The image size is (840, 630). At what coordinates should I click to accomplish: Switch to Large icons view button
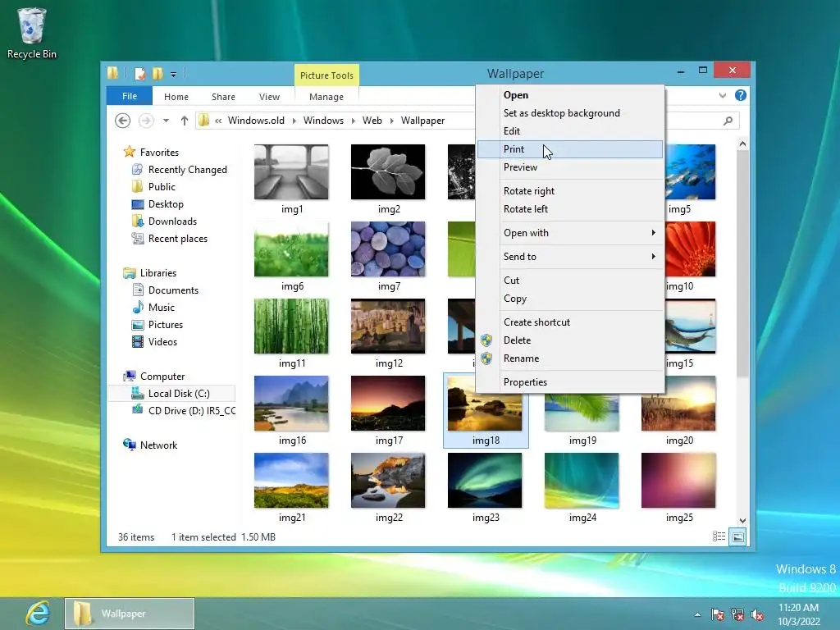pyautogui.click(x=738, y=536)
